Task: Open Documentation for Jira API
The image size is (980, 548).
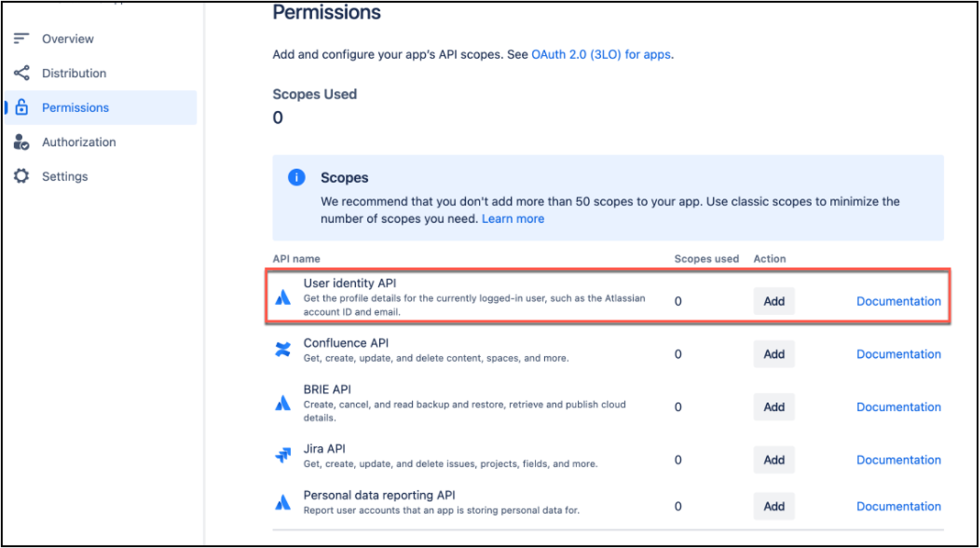Action: 898,460
